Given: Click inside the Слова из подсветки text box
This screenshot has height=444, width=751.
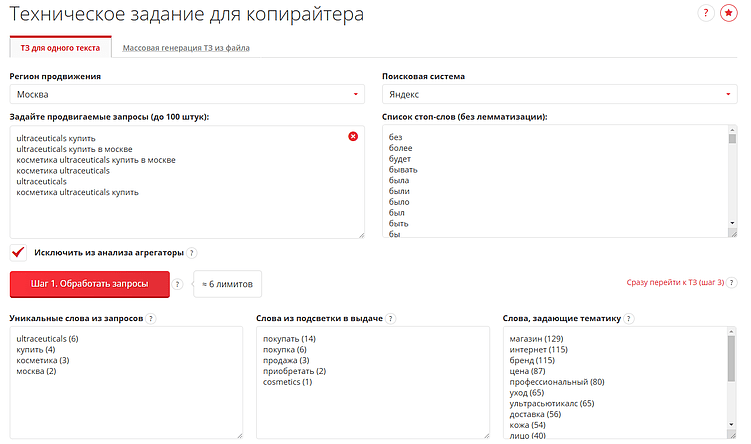Looking at the screenshot, I should click(x=373, y=383).
